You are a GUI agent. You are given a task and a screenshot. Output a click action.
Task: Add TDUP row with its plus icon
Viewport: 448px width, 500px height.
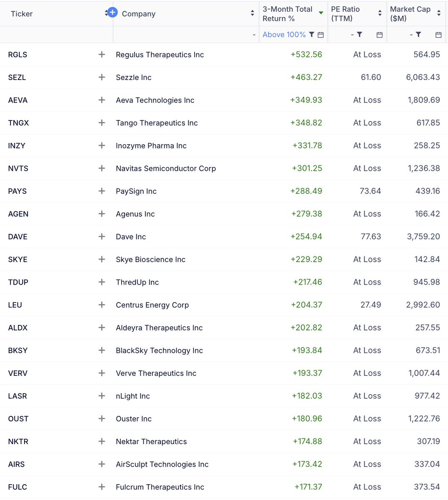102,282
